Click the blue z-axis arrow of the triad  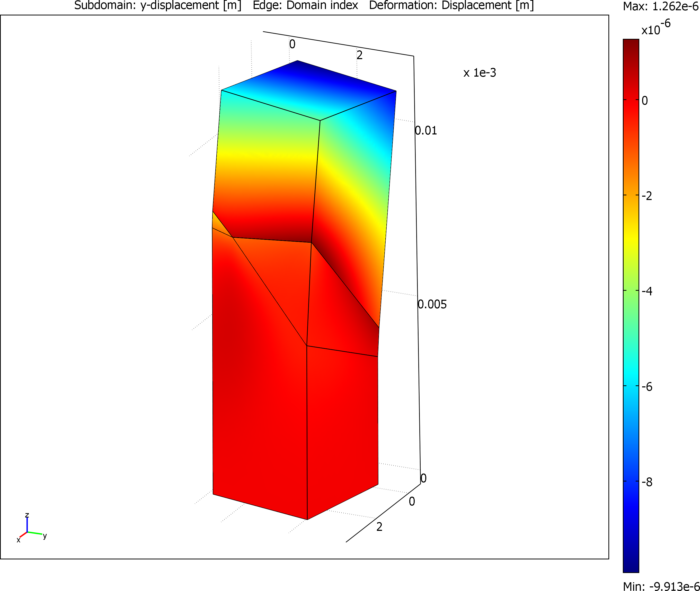27,525
